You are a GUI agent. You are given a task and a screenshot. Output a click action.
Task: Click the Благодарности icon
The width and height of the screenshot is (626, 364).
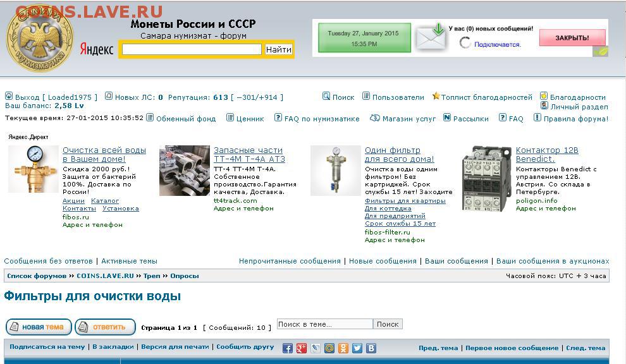click(x=544, y=96)
